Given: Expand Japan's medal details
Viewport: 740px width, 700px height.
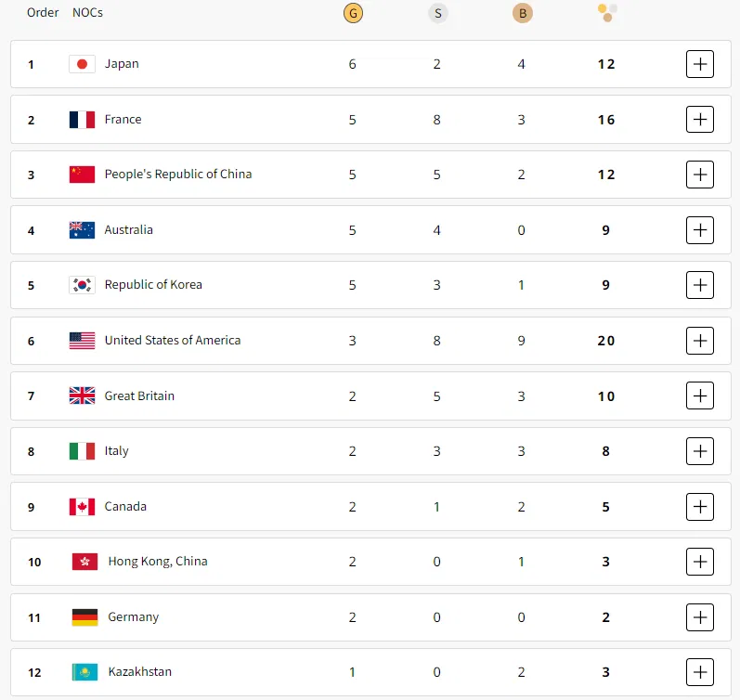Looking at the screenshot, I should point(699,64).
